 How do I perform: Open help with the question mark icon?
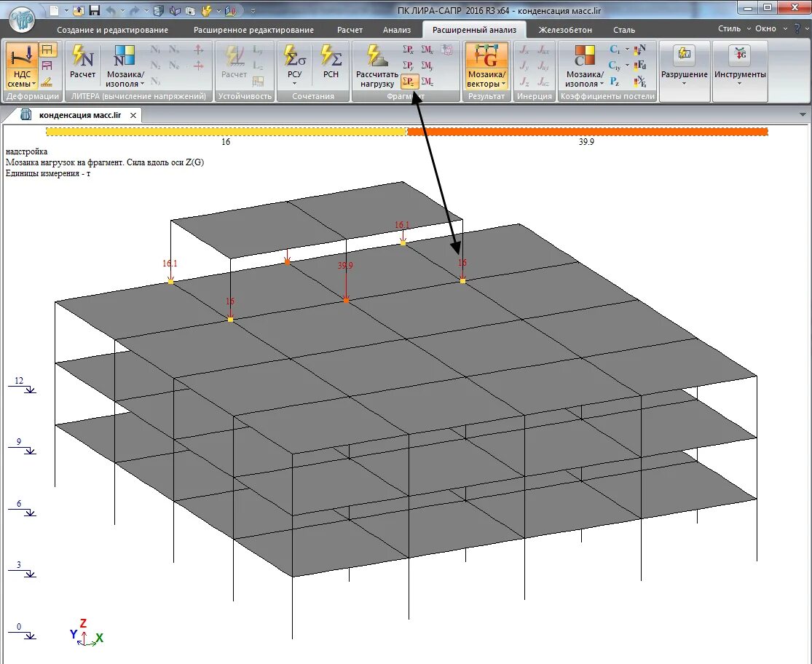[797, 29]
